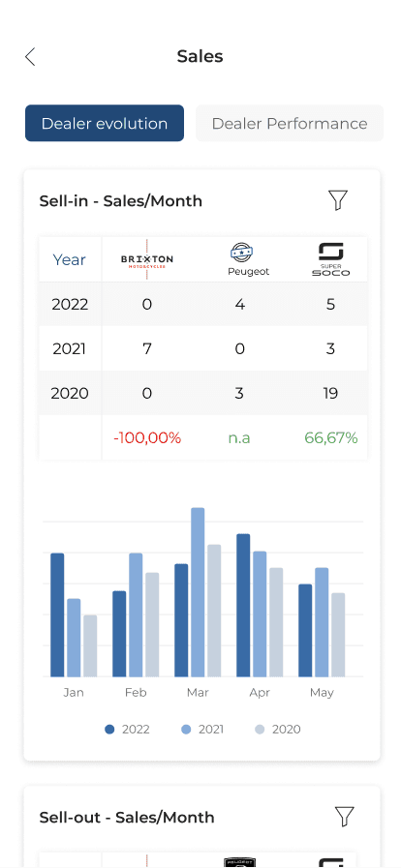
Task: Click the -100,00% Brixton variation value
Action: pos(147,438)
